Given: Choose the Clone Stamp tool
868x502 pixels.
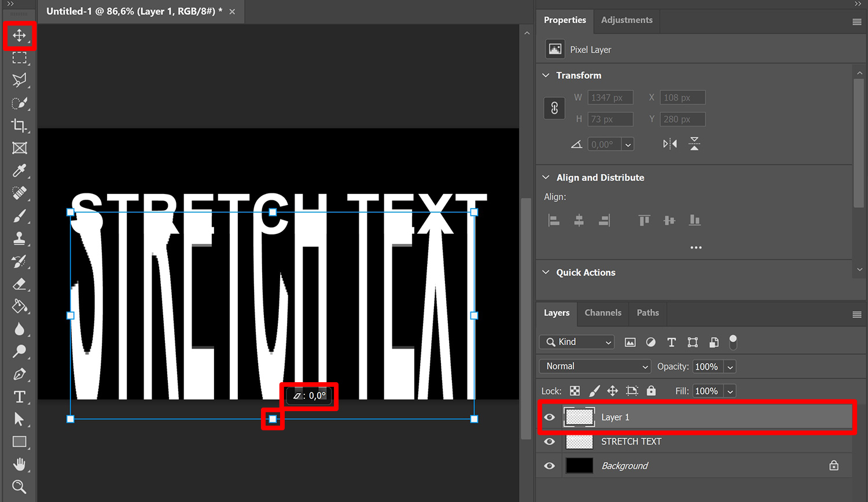Looking at the screenshot, I should [x=19, y=238].
